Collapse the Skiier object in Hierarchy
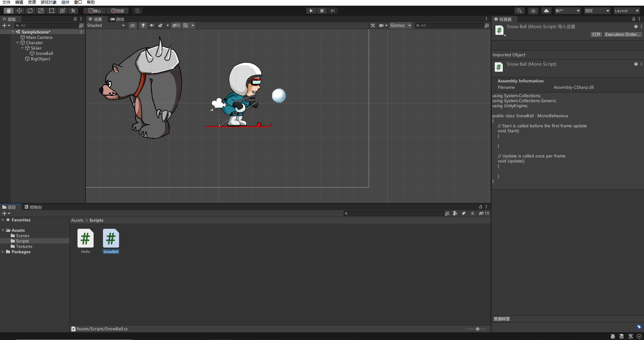644x340 pixels. (22, 48)
